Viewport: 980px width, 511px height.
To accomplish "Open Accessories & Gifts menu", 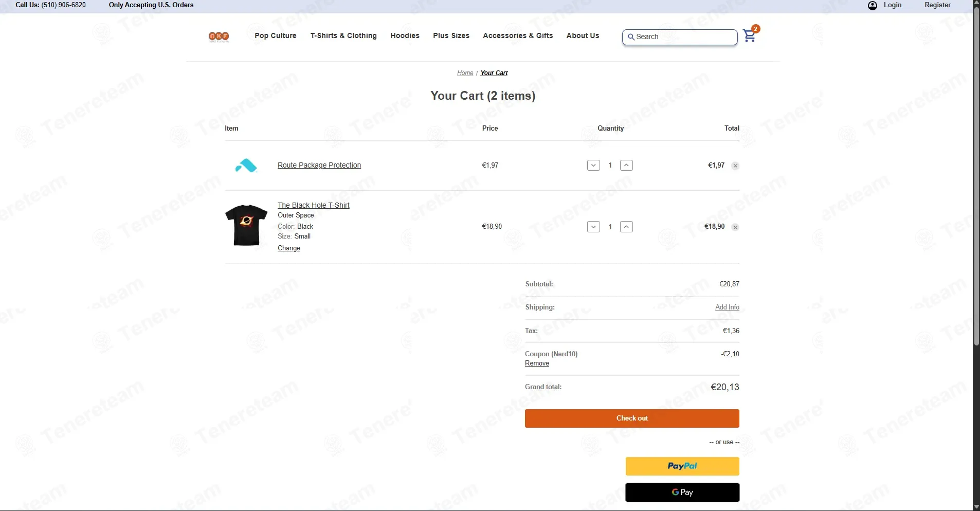I will pyautogui.click(x=518, y=35).
